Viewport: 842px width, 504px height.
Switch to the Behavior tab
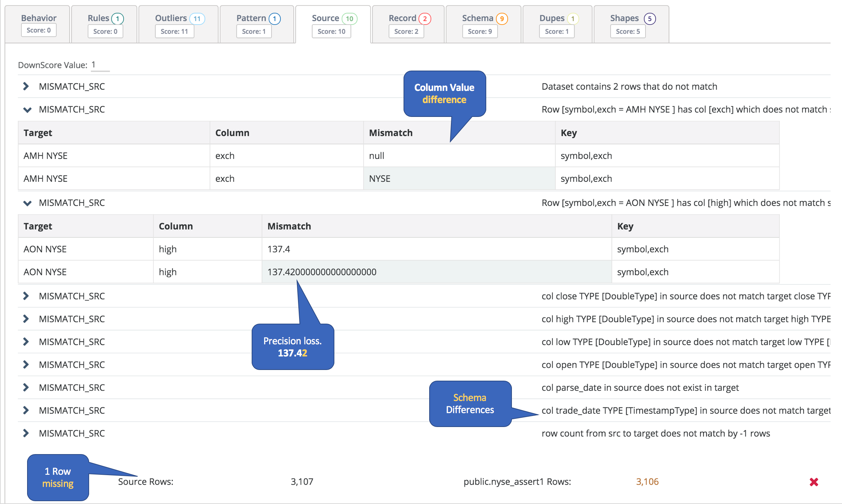(x=38, y=18)
